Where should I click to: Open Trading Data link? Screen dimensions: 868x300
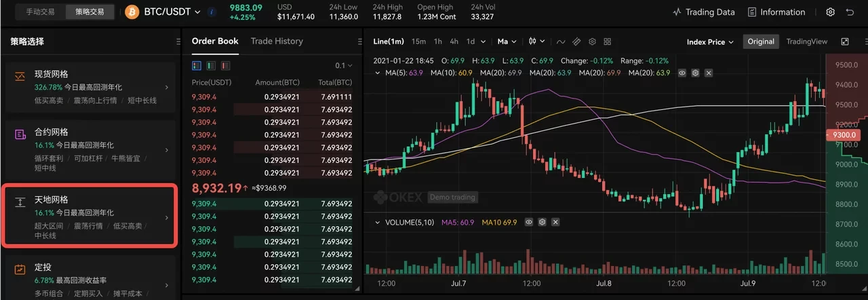coord(704,12)
